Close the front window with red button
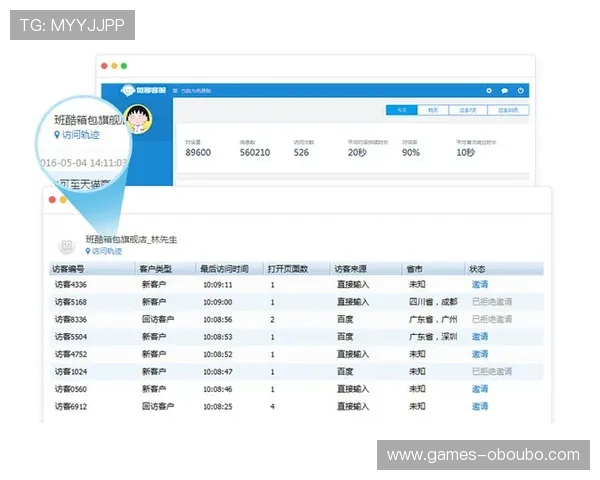Image resolution: width=600 pixels, height=480 pixels. pos(52,199)
